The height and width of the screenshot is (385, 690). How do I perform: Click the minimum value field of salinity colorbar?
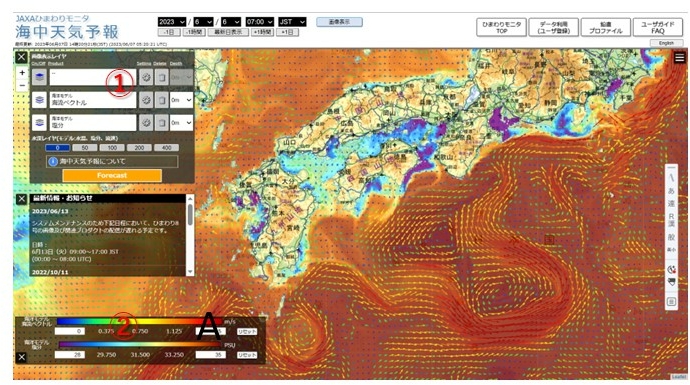tap(70, 355)
